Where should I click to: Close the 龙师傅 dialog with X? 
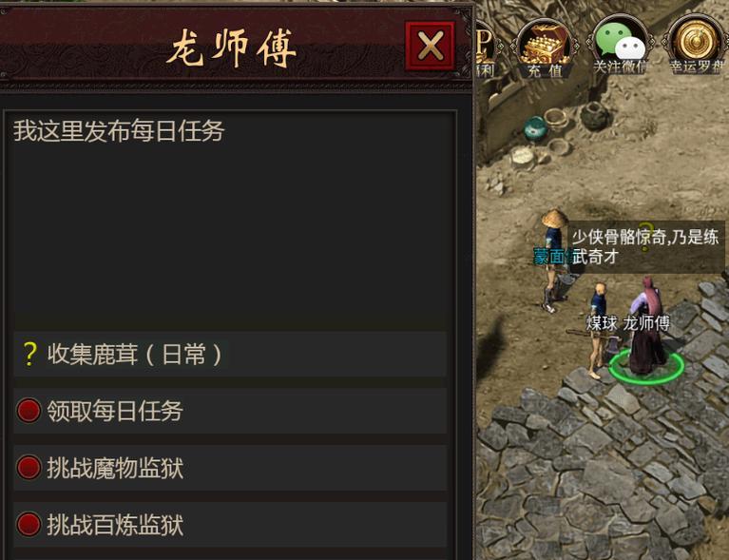(430, 46)
